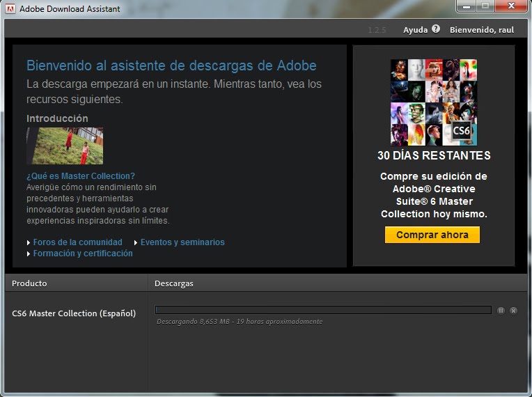
Task: Click the Producto column header
Action: click(x=77, y=283)
